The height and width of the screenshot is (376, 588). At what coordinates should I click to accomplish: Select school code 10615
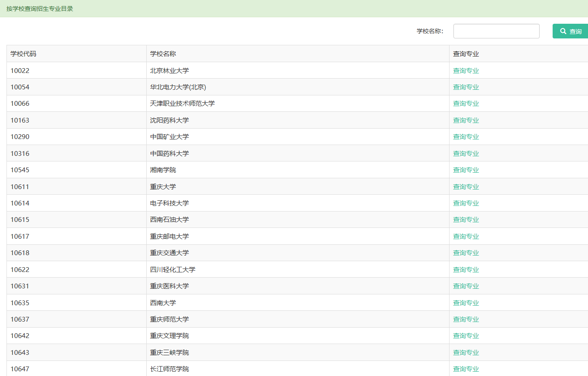click(x=20, y=220)
